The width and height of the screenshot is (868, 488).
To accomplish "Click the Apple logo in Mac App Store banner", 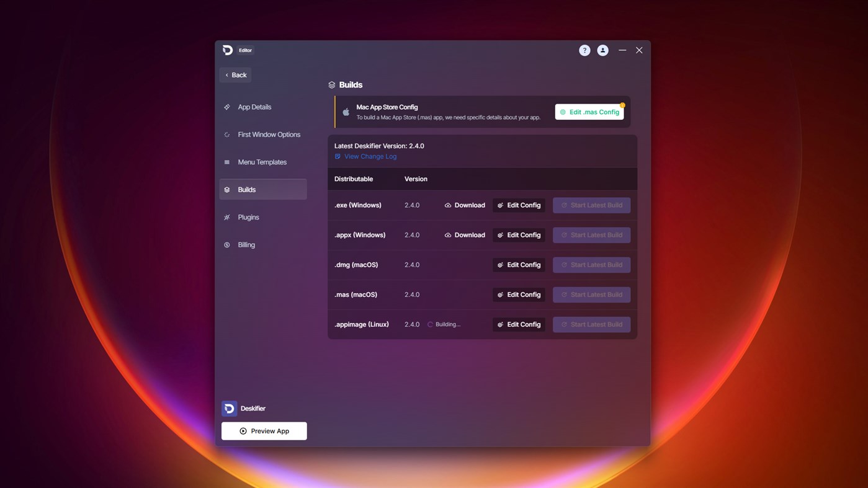I will 346,112.
